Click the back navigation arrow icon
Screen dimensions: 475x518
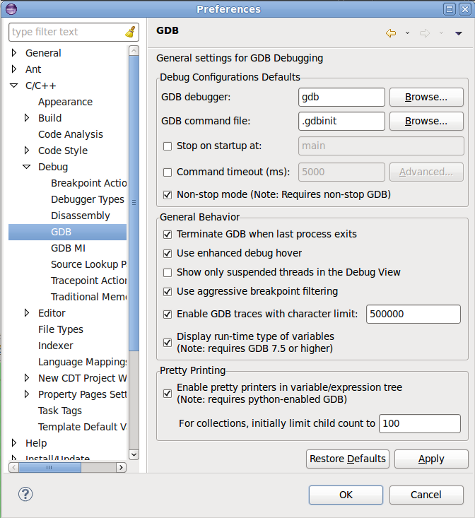coord(391,33)
